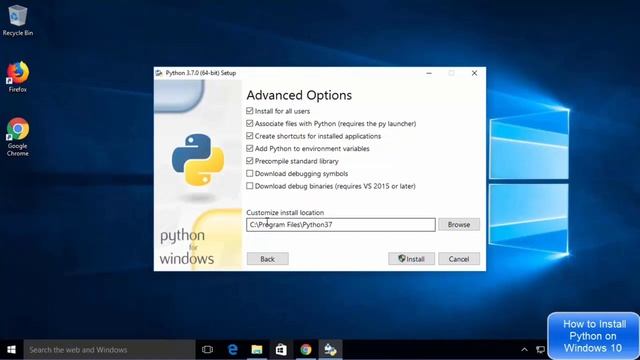
Task: Click the Python Setup title bar icon
Action: click(x=159, y=73)
